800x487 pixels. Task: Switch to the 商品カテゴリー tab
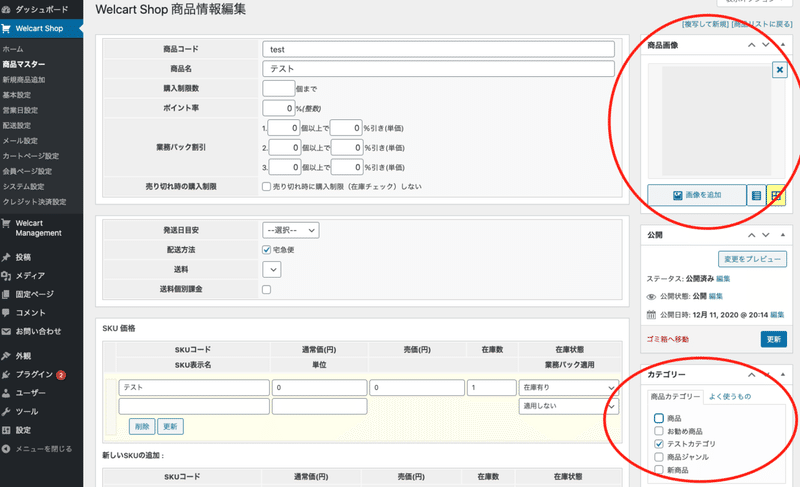(675, 397)
